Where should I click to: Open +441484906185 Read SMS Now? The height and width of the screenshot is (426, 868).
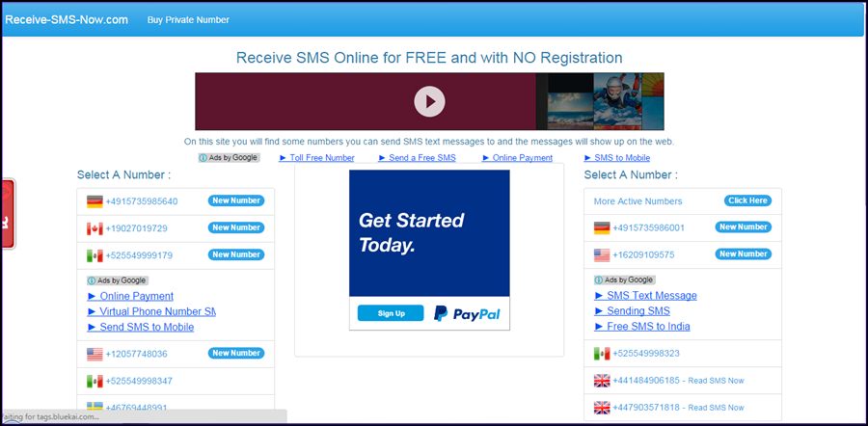tap(678, 381)
